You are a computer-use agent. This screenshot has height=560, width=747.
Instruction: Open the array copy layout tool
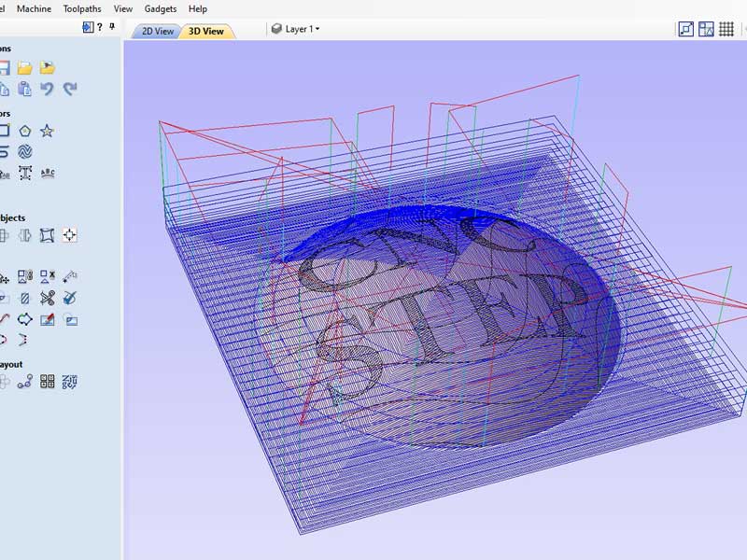[48, 382]
